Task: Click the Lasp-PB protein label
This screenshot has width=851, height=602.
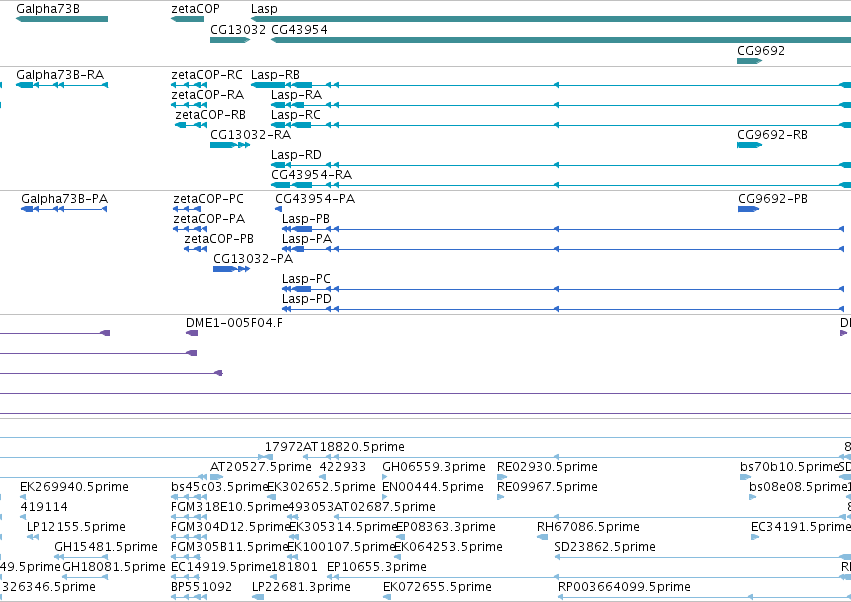Action: pyautogui.click(x=306, y=219)
